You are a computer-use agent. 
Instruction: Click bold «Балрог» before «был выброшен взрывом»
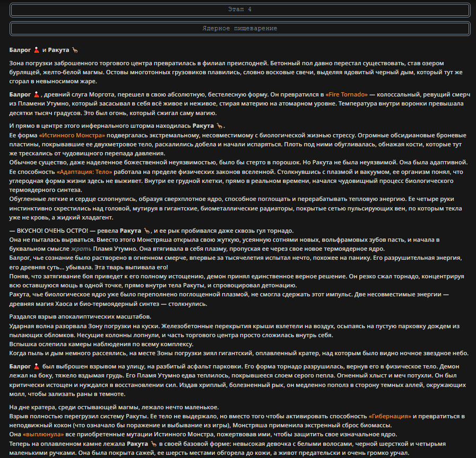coord(20,367)
